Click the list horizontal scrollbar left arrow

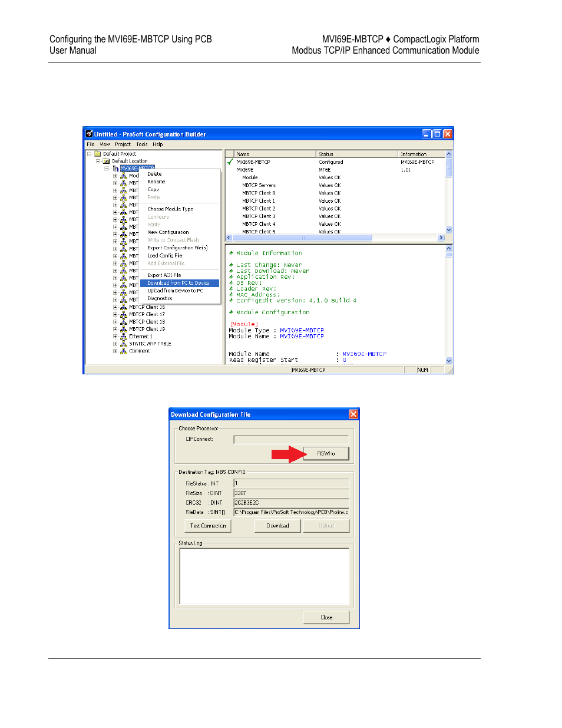coord(229,238)
